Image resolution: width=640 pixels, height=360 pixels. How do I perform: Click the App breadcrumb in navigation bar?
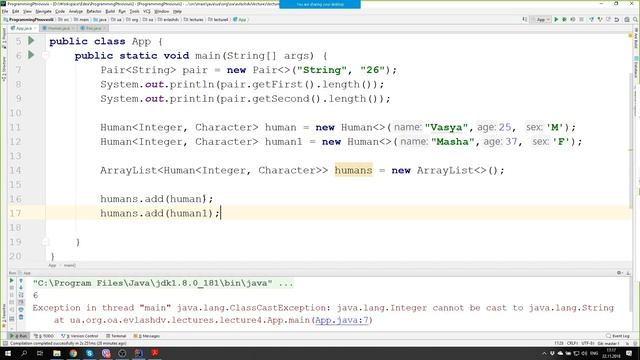pyautogui.click(x=240, y=20)
